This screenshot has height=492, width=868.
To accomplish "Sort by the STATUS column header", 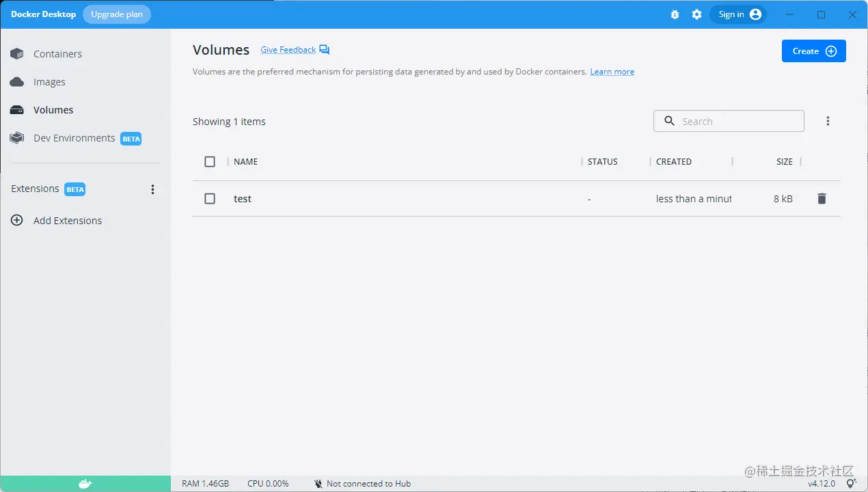I will pyautogui.click(x=603, y=162).
